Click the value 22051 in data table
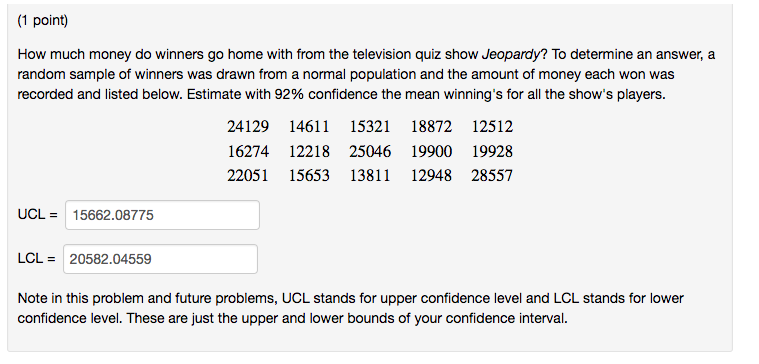759x364 pixels. pyautogui.click(x=248, y=175)
